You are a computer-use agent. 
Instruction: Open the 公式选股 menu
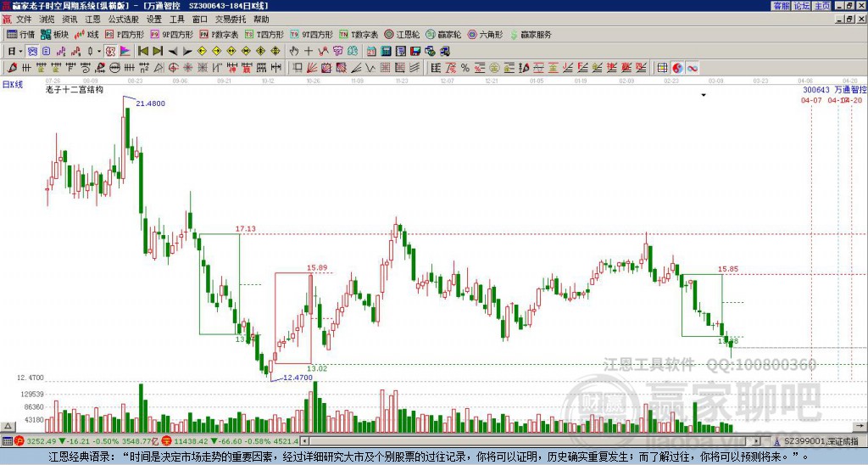[124, 20]
